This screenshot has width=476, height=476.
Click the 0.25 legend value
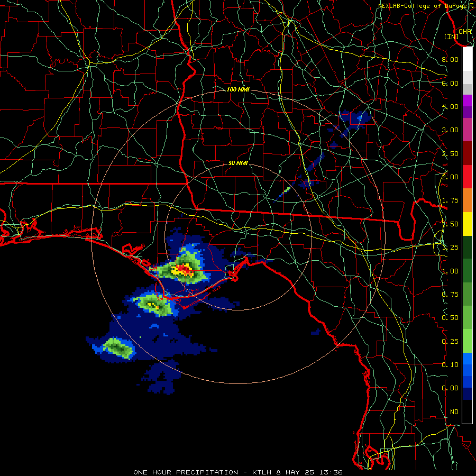[450, 342]
